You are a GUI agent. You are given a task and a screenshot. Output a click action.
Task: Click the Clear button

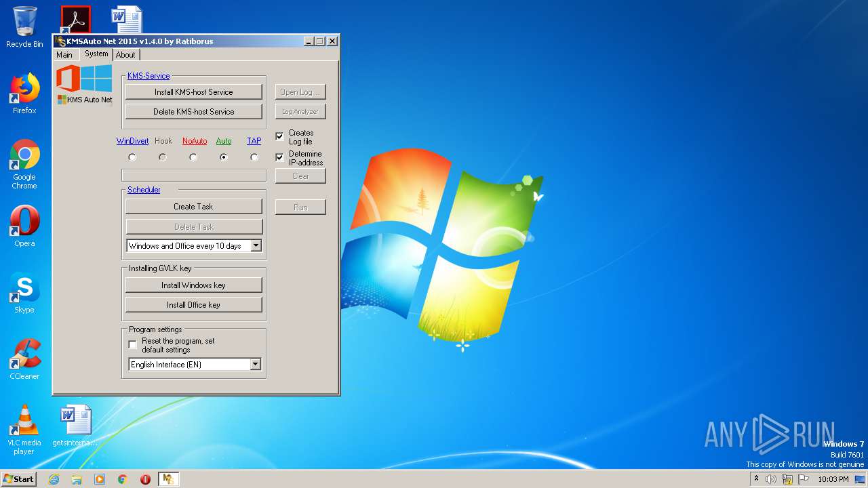click(x=300, y=176)
